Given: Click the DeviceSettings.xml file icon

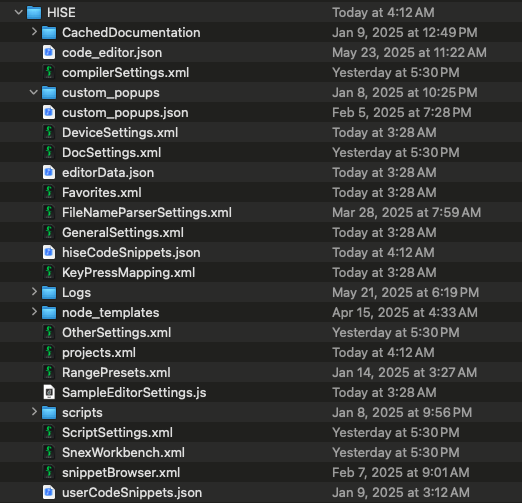Looking at the screenshot, I should coord(49,132).
